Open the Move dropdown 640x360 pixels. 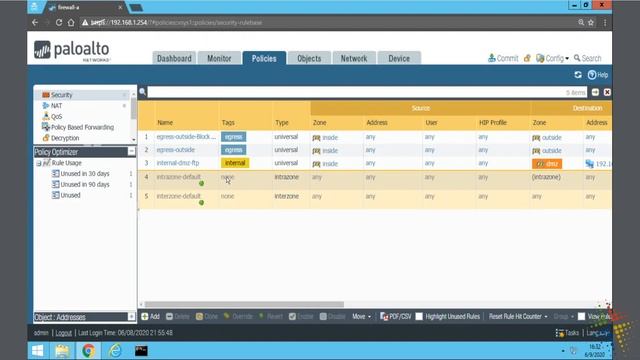pyautogui.click(x=362, y=316)
